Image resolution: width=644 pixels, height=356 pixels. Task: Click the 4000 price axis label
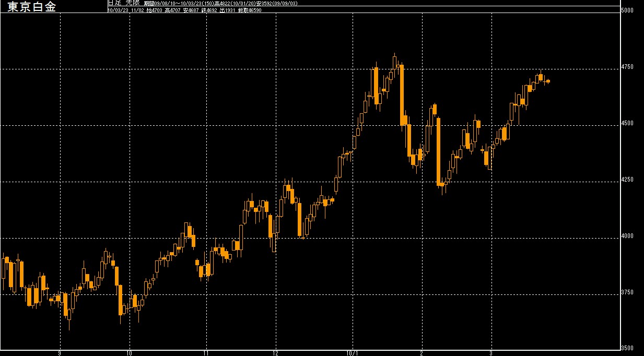pyautogui.click(x=628, y=236)
